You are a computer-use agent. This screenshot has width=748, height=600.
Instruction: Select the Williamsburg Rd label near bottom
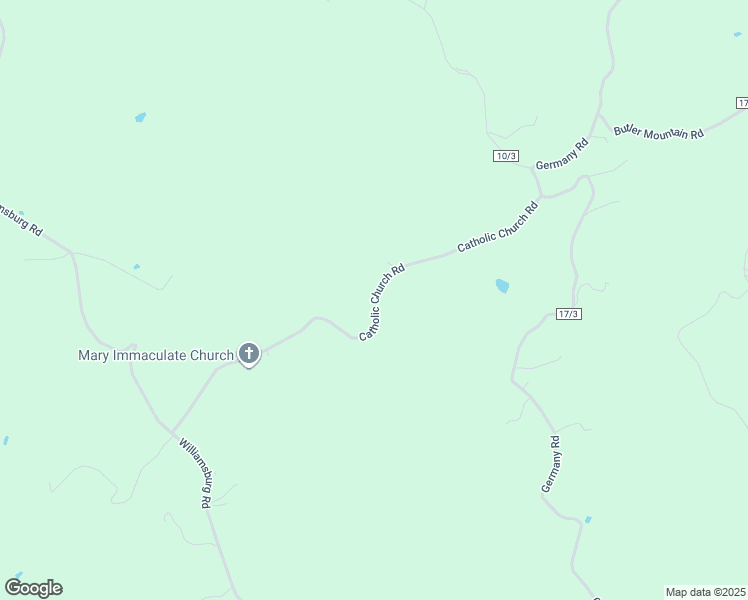[x=196, y=474]
